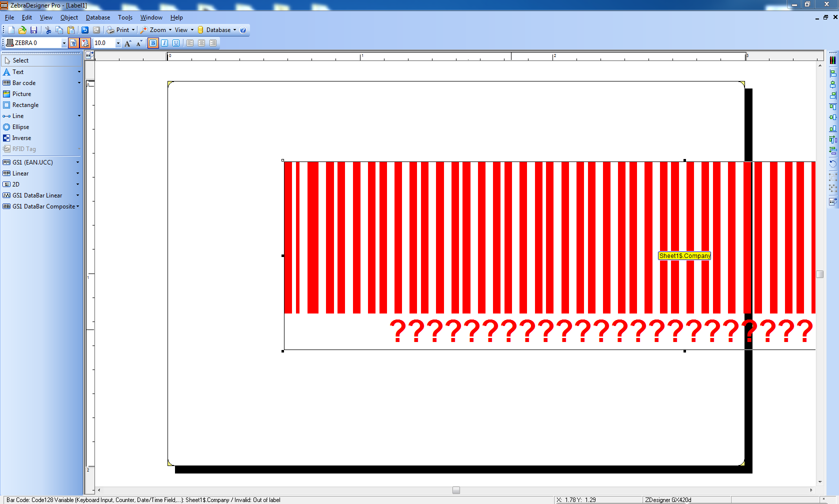Click the Rotate object icon on right toolbar
The width and height of the screenshot is (839, 504).
pos(832,163)
